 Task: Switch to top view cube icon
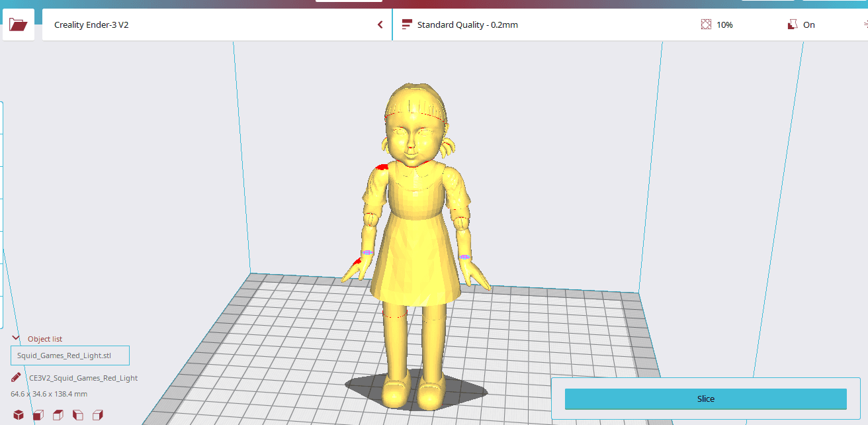(x=58, y=415)
